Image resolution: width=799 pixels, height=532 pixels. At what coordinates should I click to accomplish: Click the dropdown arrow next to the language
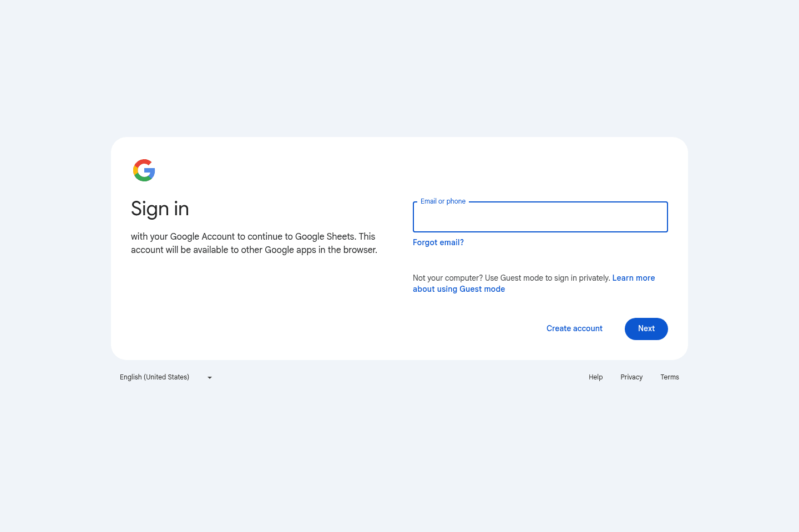(x=209, y=377)
